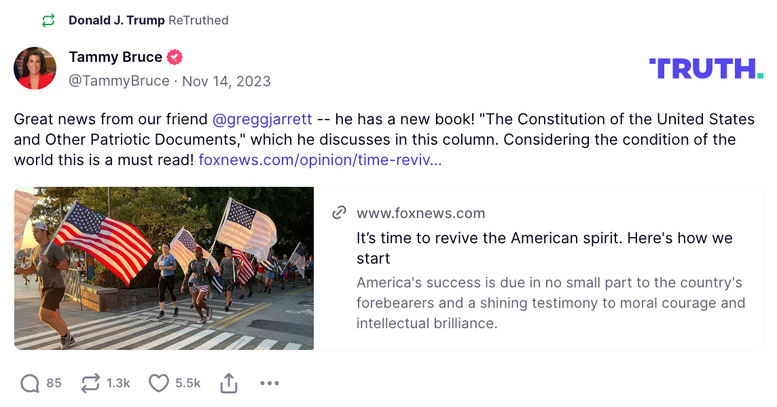Screen dimensions: 777x407
Task: Click the article description in link card
Action: point(550,303)
